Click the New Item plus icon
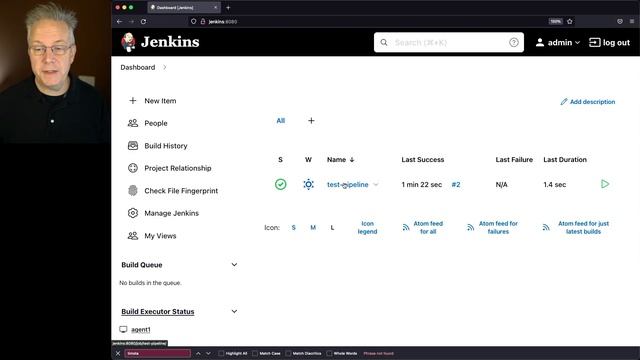This screenshot has width=640, height=360. (133, 100)
